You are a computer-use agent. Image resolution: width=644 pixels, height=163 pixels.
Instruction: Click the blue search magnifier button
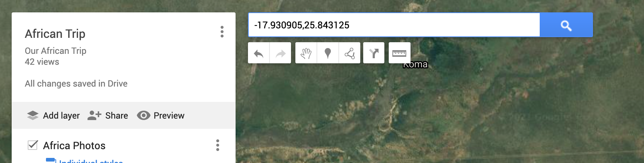click(566, 25)
